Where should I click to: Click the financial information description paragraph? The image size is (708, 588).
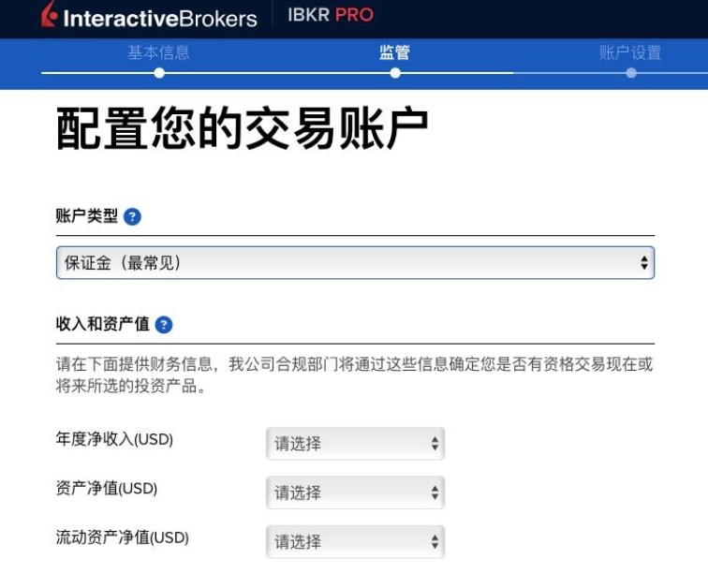(354, 375)
